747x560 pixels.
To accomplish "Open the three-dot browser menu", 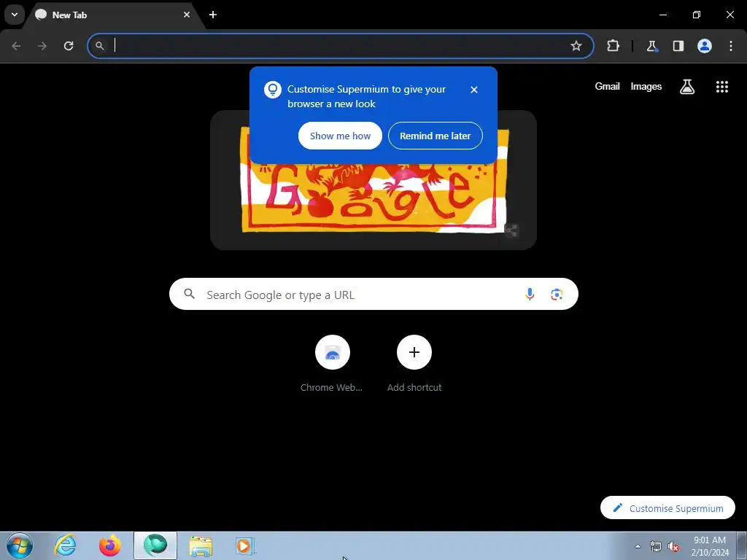I will point(731,46).
